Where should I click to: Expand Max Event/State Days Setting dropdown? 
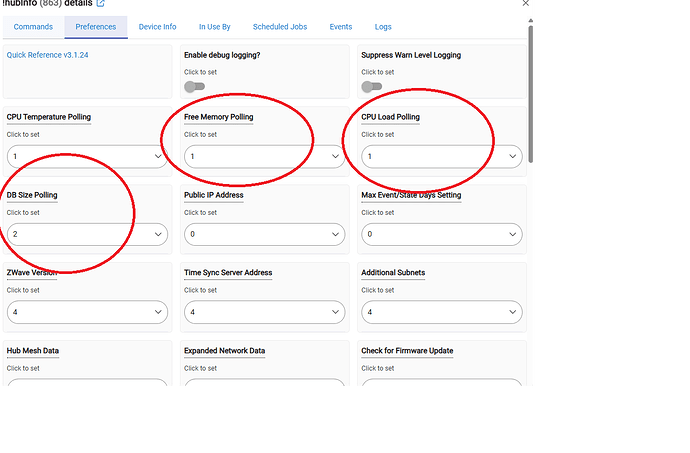click(442, 234)
